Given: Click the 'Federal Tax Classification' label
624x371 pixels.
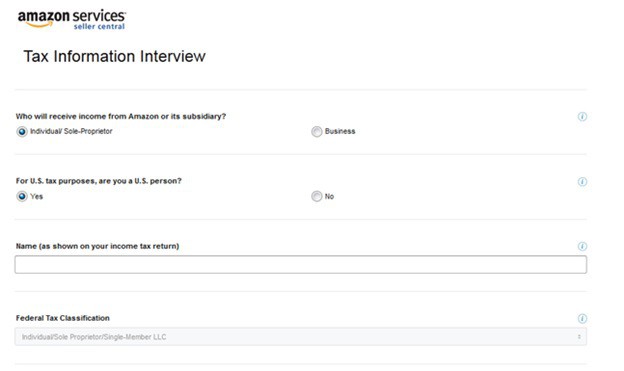Looking at the screenshot, I should point(62,318).
